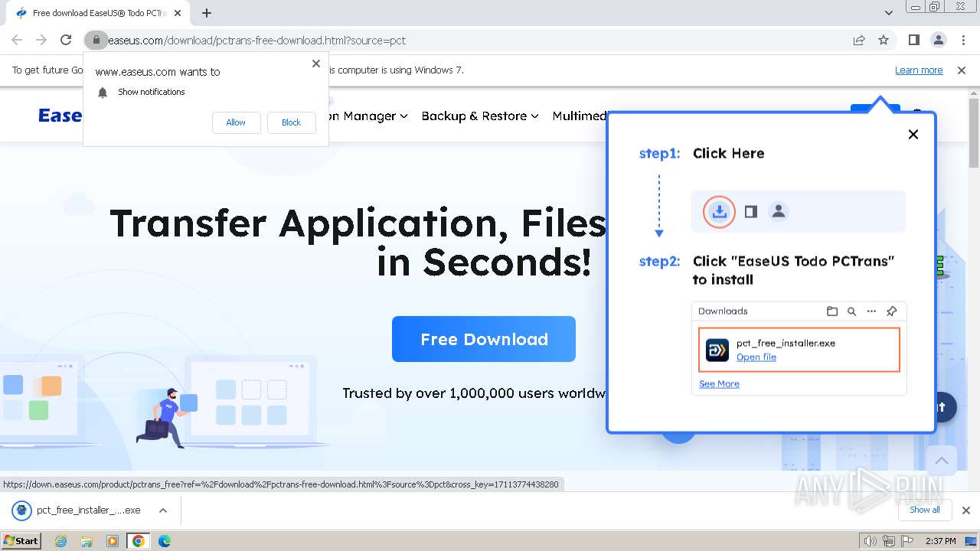This screenshot has height=551, width=980.
Task: Reload the EaseUS page
Action: 66,40
